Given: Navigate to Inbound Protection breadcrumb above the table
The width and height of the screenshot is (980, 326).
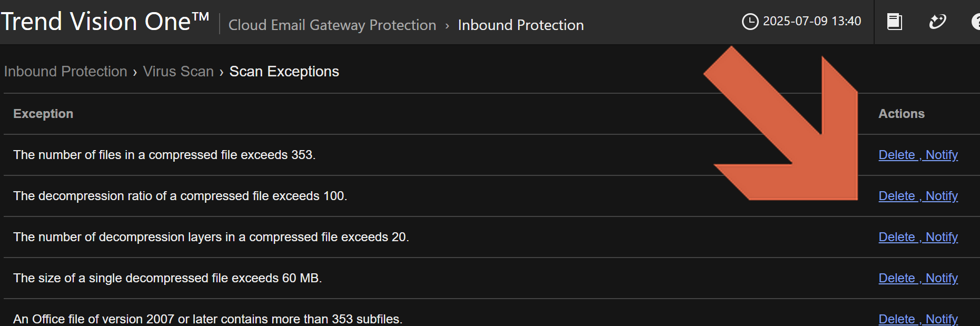Looking at the screenshot, I should pos(66,72).
